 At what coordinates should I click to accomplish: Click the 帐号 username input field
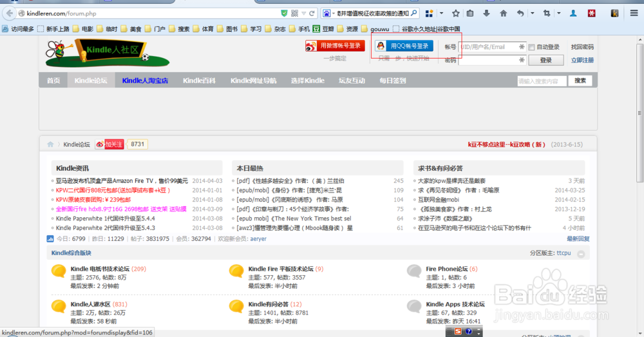coord(493,47)
